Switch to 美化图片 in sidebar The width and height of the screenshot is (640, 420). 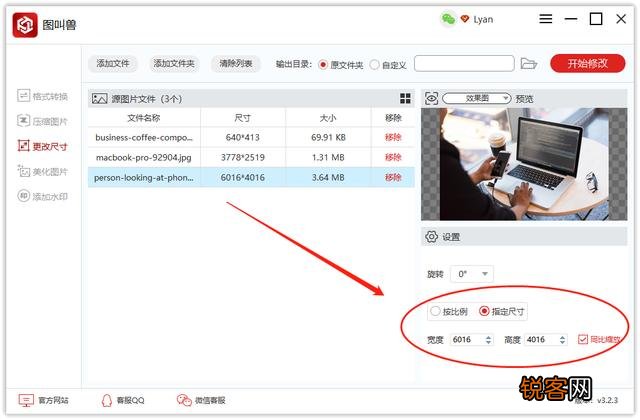[x=42, y=171]
